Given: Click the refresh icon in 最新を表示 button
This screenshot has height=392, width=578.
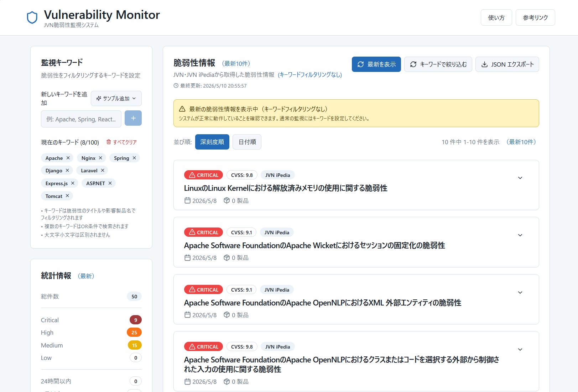Looking at the screenshot, I should 360,64.
